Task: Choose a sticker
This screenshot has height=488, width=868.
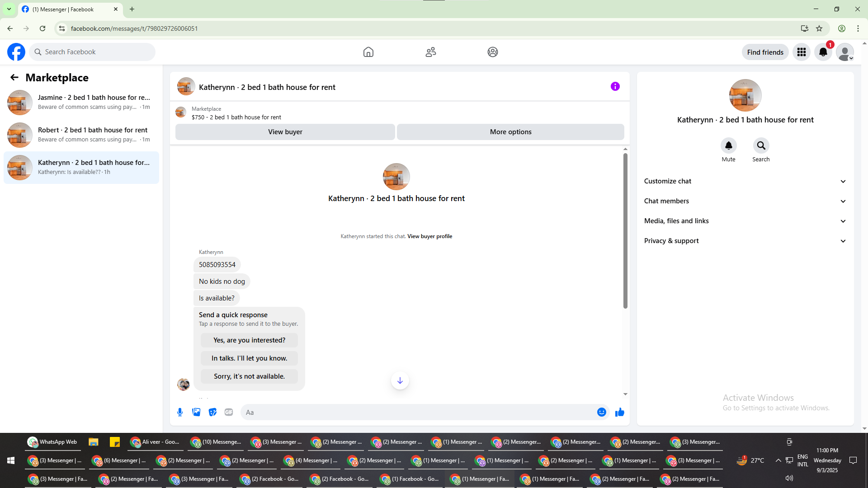Action: pos(212,412)
